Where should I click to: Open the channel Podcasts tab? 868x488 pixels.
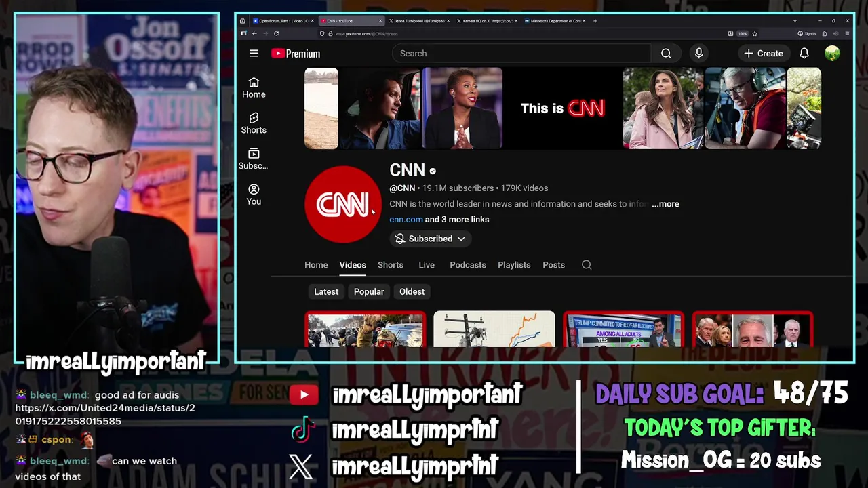[468, 265]
